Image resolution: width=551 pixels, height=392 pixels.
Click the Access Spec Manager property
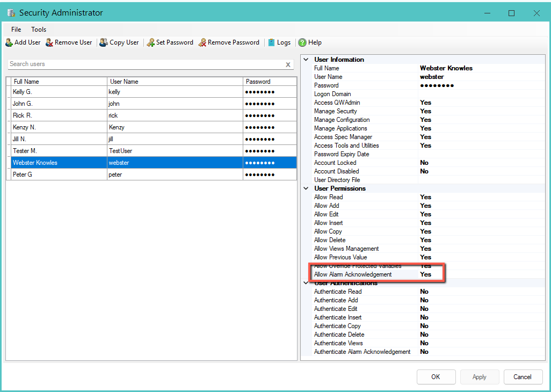[x=428, y=137]
